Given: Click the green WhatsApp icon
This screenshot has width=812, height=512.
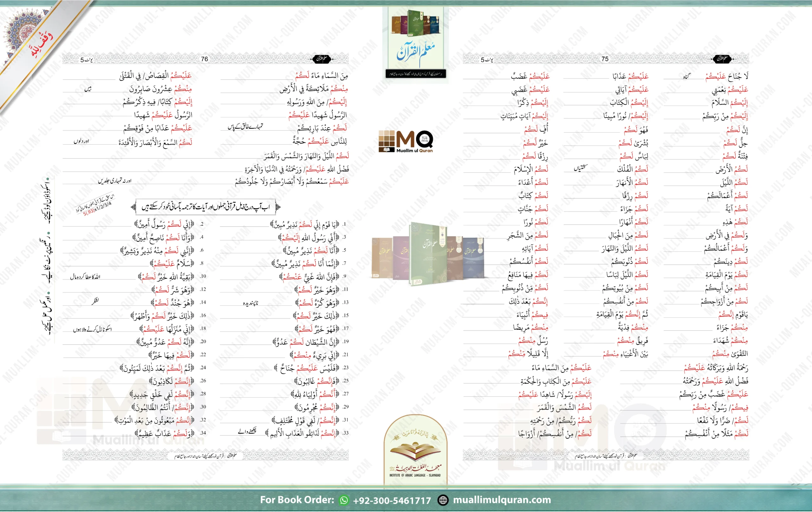Looking at the screenshot, I should pos(344,500).
